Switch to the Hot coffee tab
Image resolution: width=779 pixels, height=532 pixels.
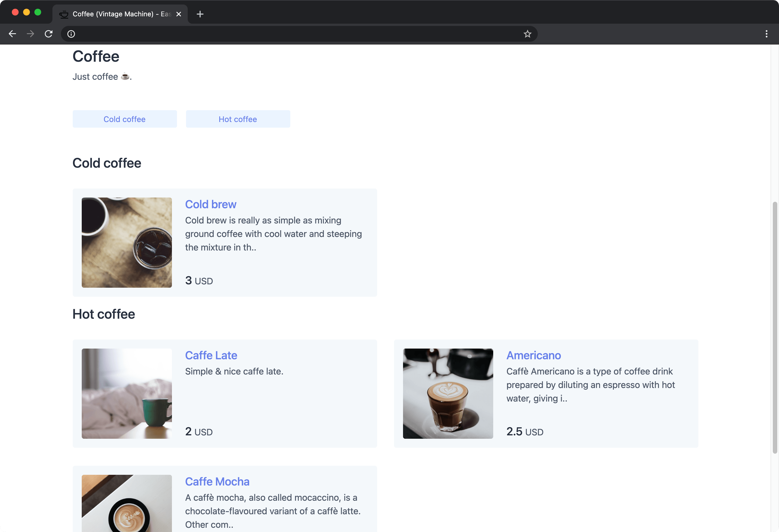coord(238,119)
